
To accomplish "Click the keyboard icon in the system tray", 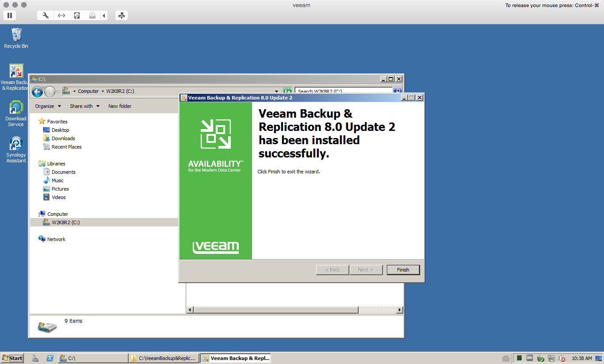I will (506, 358).
